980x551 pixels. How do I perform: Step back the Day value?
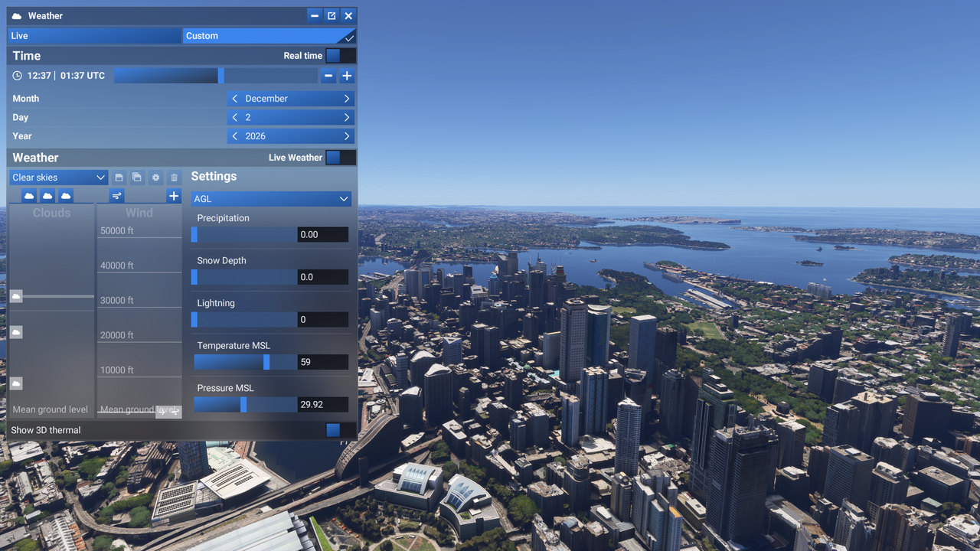point(235,118)
